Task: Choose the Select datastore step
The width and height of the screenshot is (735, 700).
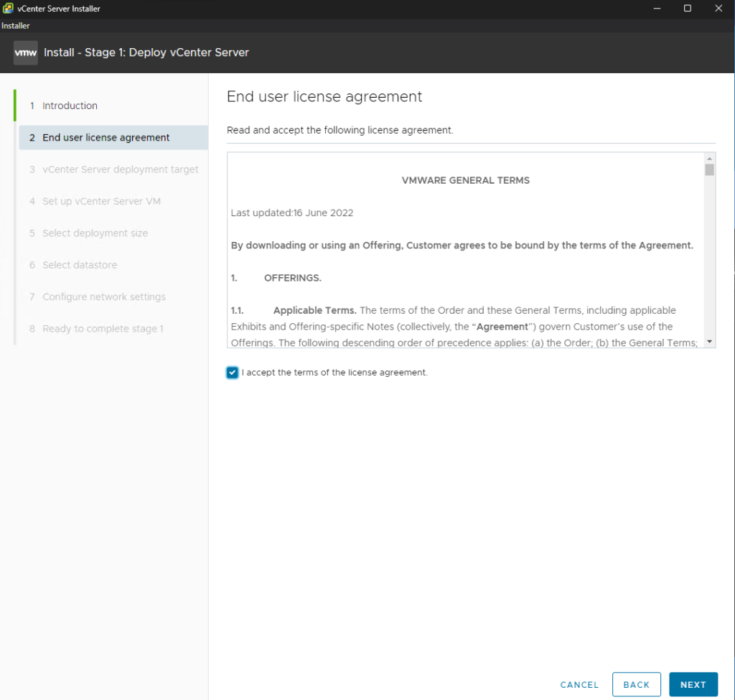Action: click(x=80, y=265)
